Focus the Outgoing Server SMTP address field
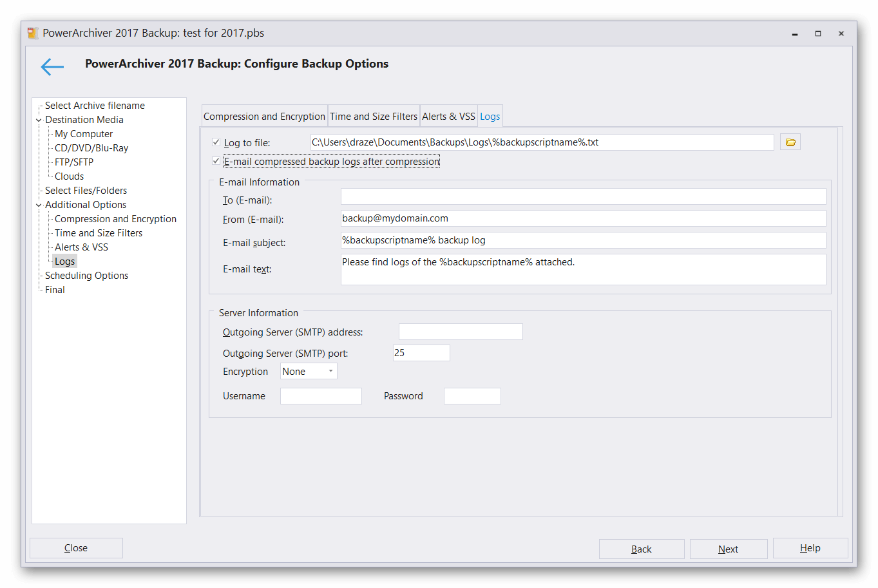 [x=461, y=332]
